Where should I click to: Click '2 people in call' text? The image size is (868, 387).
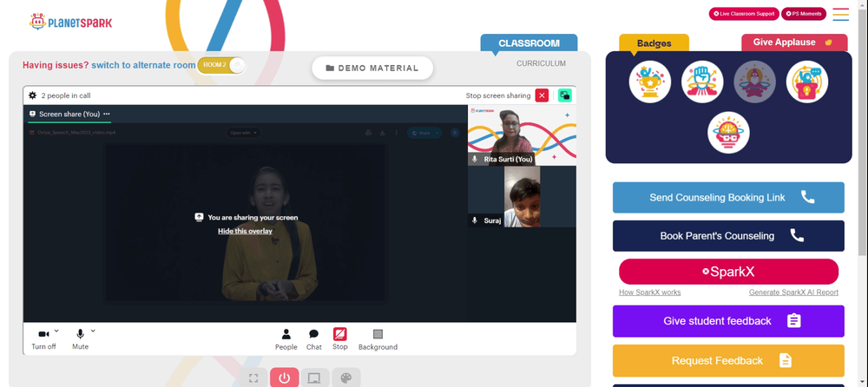click(66, 95)
